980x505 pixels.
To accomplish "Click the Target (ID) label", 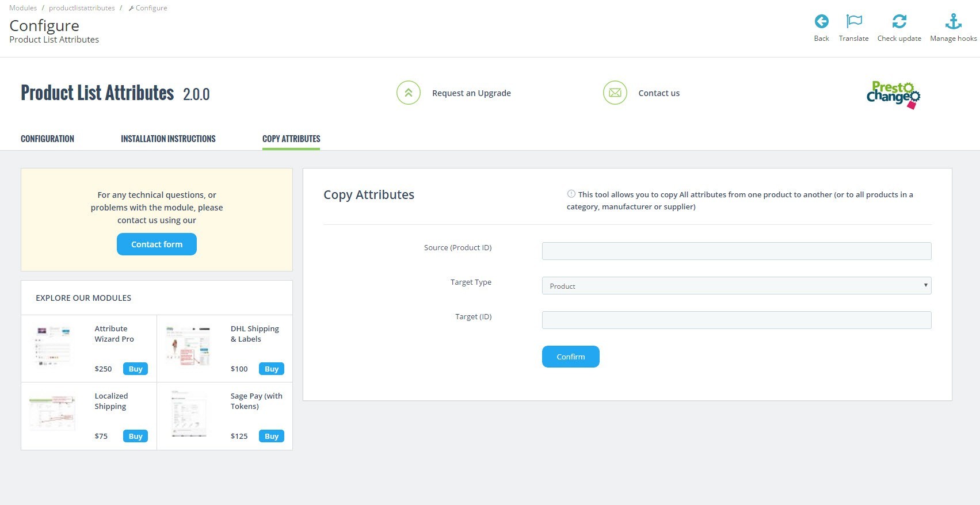I will (x=474, y=317).
